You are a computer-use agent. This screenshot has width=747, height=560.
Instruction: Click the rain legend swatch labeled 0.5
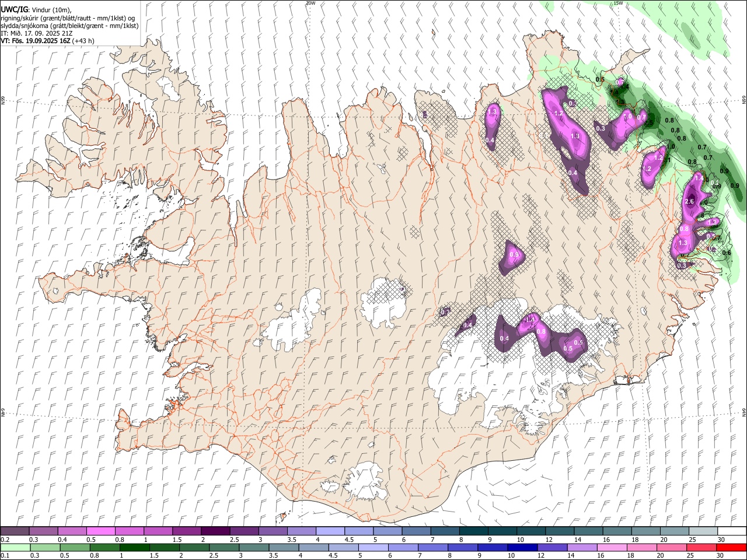[x=75, y=548]
